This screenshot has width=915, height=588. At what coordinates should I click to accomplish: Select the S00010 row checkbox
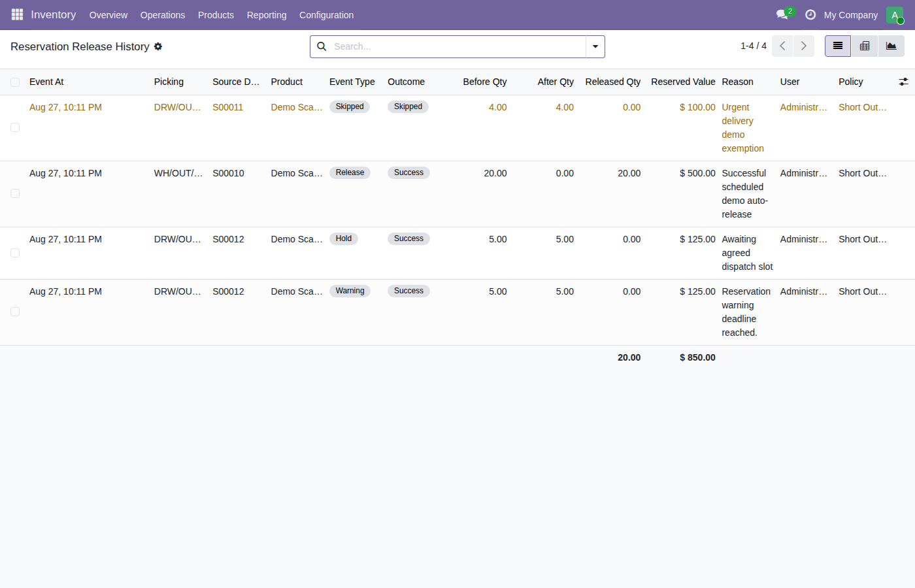[15, 193]
